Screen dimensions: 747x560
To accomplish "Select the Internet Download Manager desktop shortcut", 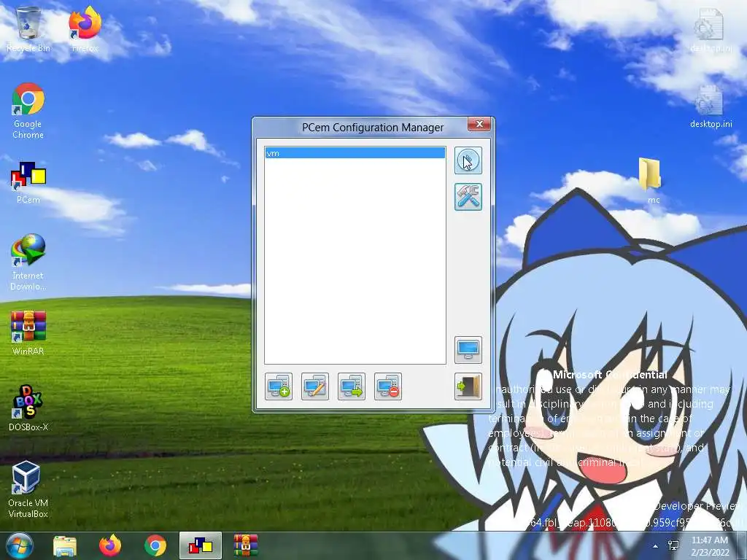I will tap(28, 262).
